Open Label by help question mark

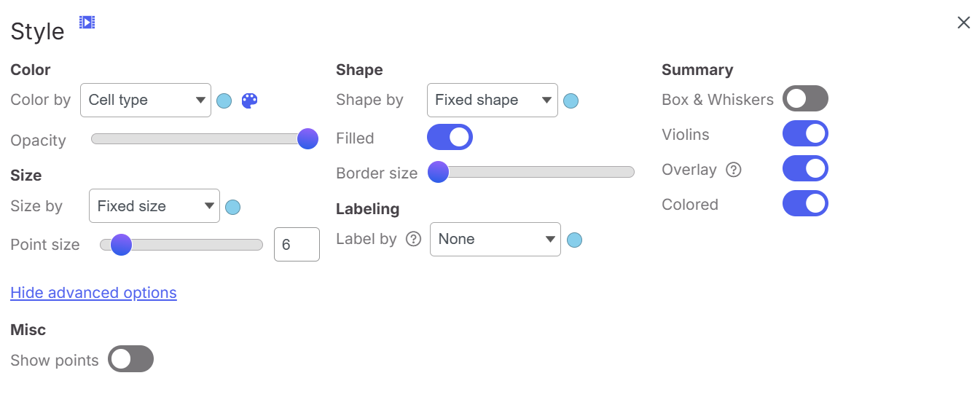[413, 239]
